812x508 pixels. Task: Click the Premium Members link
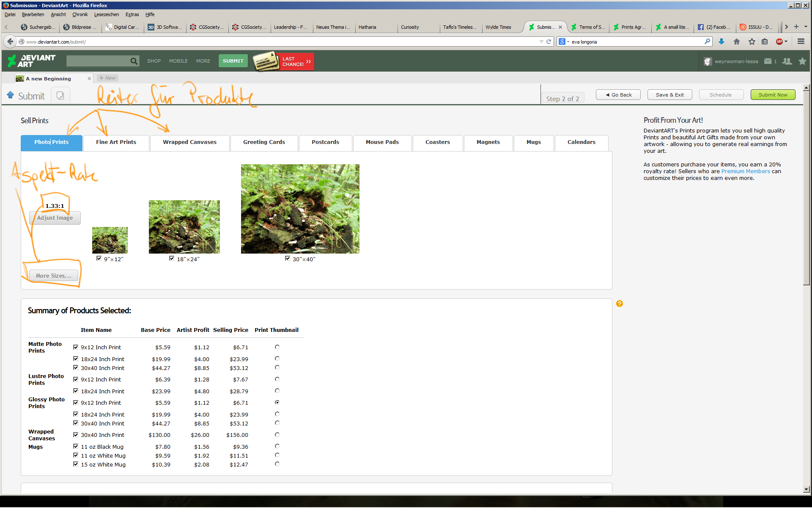pyautogui.click(x=745, y=171)
